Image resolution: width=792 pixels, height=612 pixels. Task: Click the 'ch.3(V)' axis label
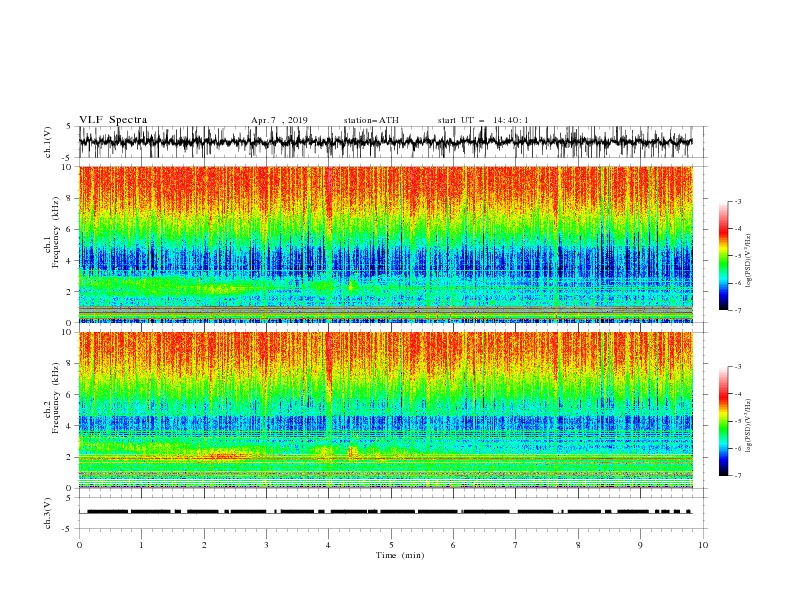click(x=48, y=513)
